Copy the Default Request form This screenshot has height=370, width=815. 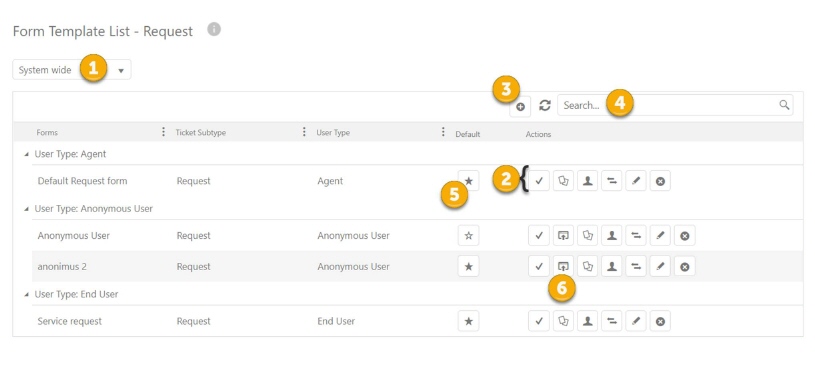(563, 181)
